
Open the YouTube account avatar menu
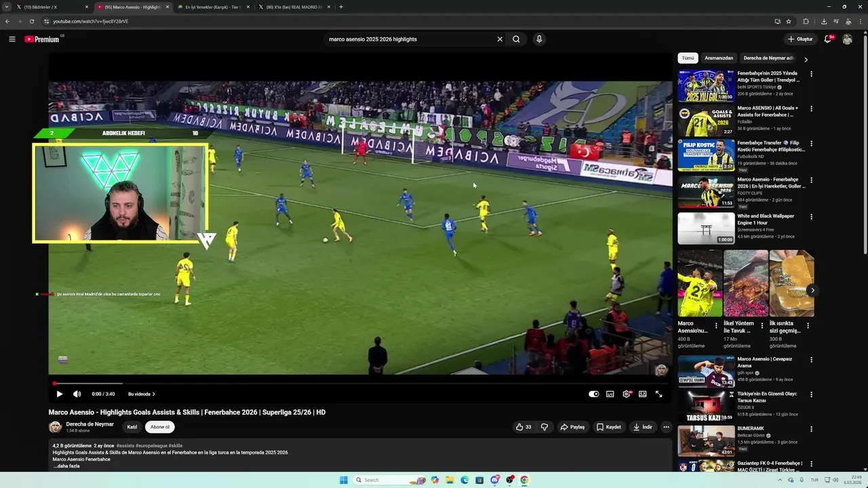(847, 39)
